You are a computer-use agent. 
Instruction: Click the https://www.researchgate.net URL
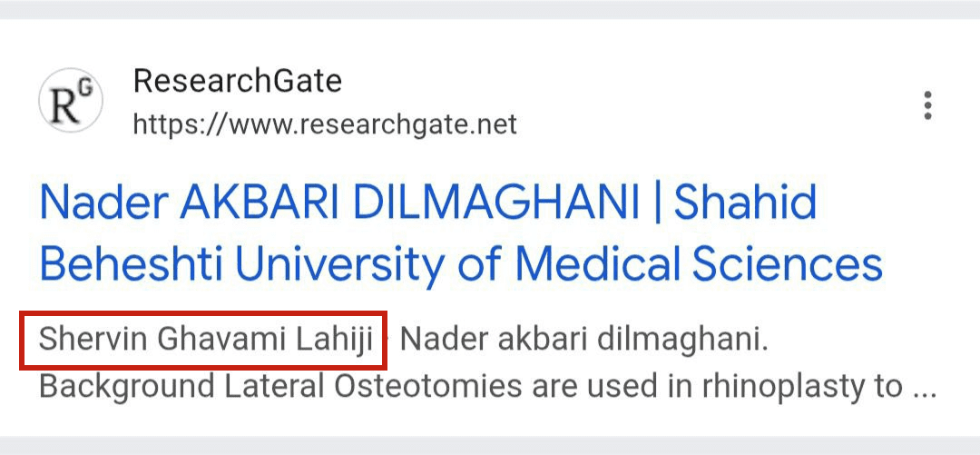click(325, 124)
